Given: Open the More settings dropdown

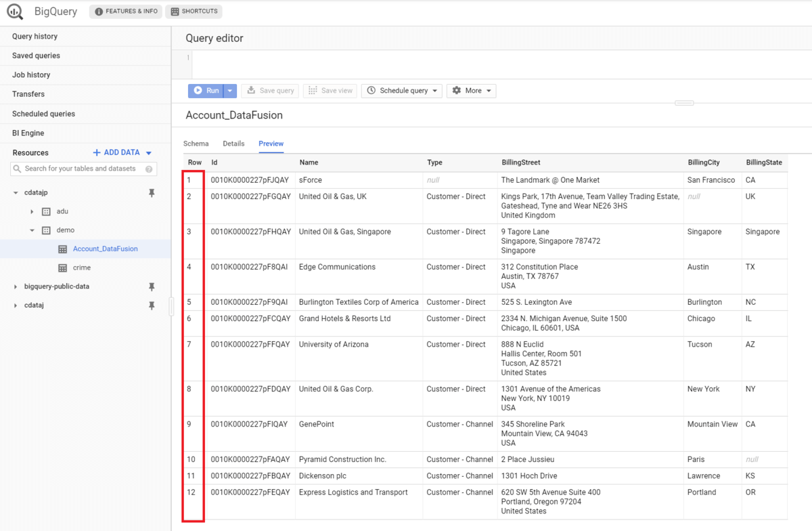Looking at the screenshot, I should coord(471,91).
